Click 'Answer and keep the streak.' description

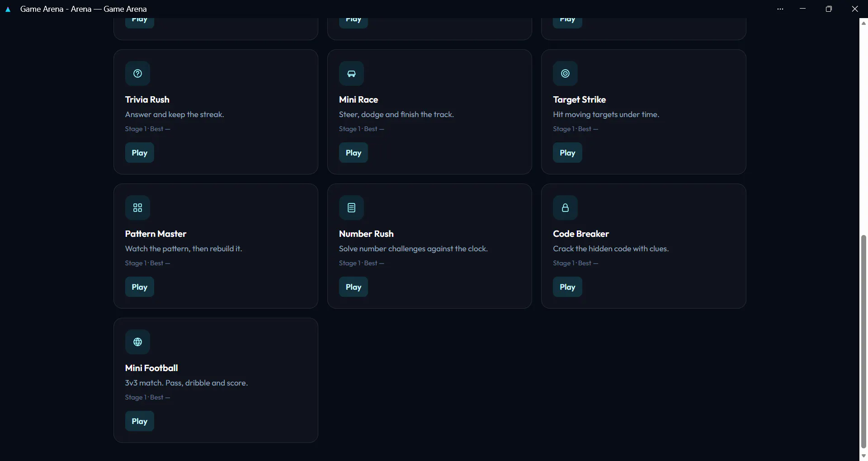(175, 114)
